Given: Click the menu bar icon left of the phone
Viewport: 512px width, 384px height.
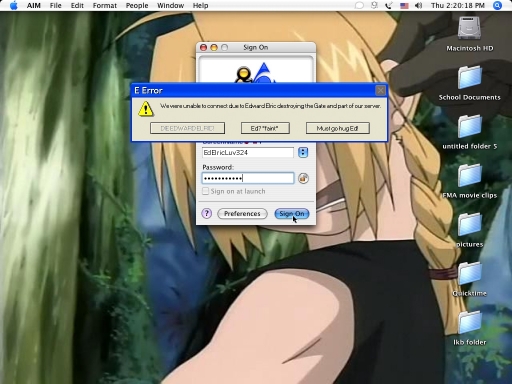Looking at the screenshot, I should pos(374,5).
